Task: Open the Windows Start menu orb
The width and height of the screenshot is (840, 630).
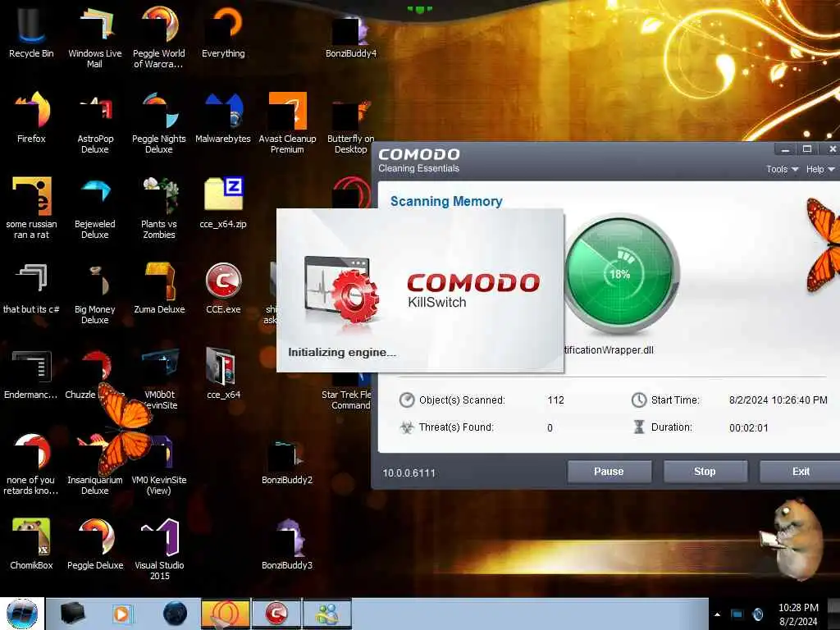Action: click(22, 614)
